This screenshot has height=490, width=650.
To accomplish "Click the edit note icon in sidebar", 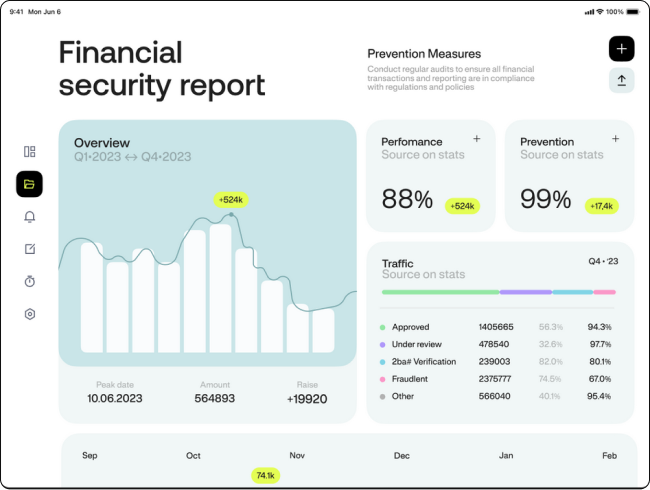I will [x=30, y=249].
